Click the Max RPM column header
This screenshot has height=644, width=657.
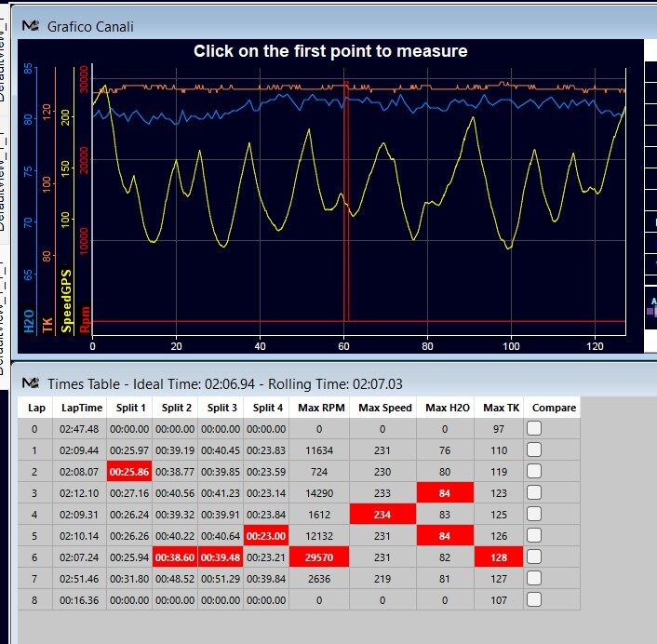321,408
